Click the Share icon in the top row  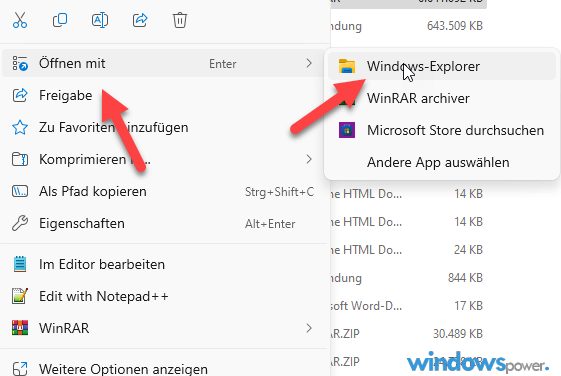(x=140, y=20)
